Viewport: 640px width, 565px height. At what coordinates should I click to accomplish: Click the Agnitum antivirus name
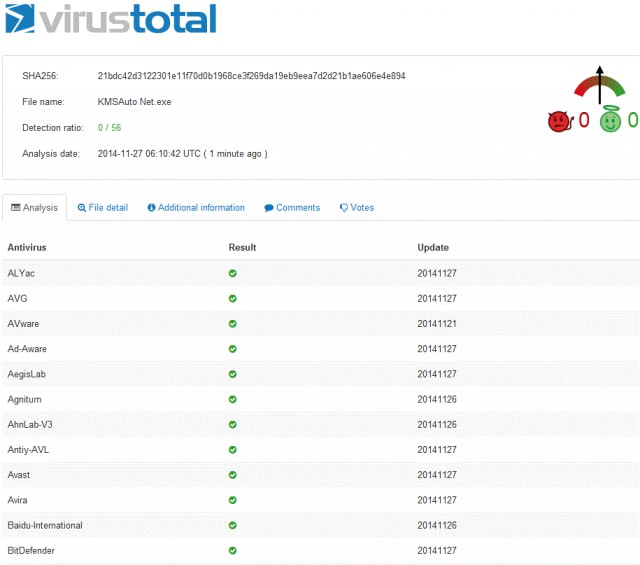[x=24, y=399]
